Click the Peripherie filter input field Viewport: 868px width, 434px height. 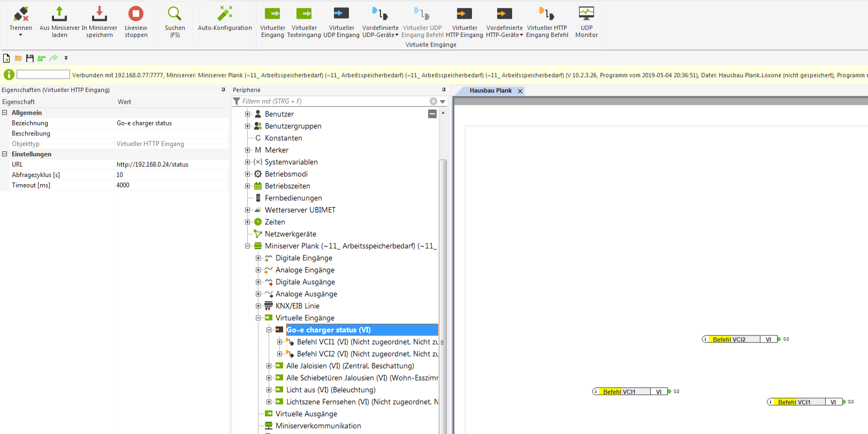(x=332, y=101)
